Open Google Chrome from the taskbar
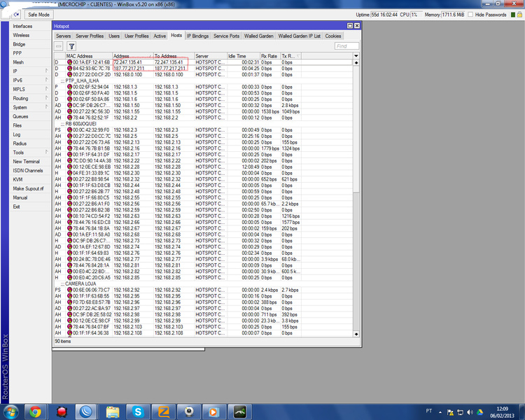525x420 pixels. pyautogui.click(x=35, y=412)
